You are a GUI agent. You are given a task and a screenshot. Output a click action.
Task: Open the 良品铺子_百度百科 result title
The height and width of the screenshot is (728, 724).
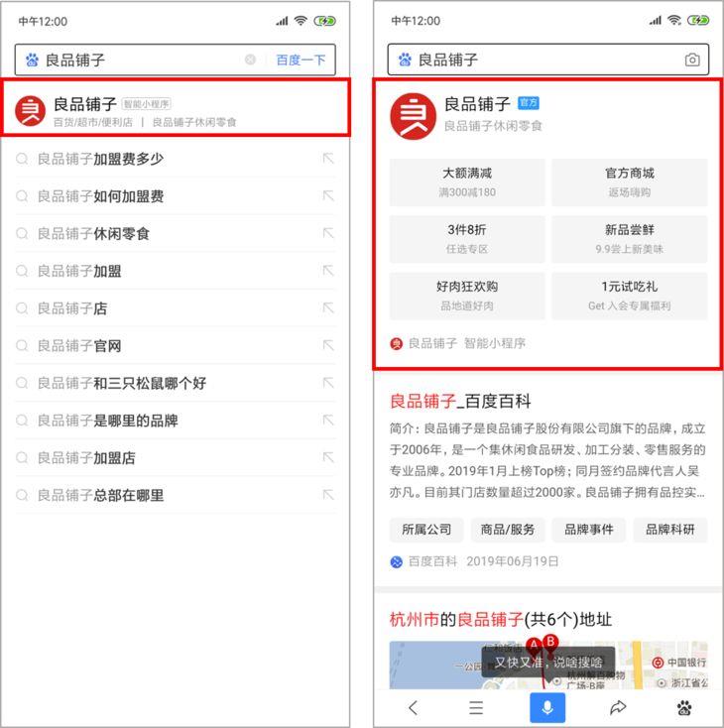pos(460,401)
